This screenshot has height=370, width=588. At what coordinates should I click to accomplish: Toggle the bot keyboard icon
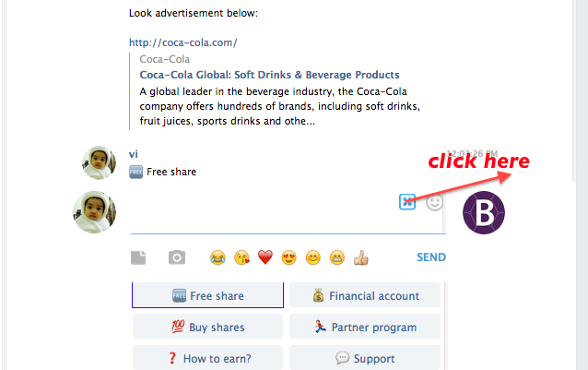pyautogui.click(x=407, y=202)
